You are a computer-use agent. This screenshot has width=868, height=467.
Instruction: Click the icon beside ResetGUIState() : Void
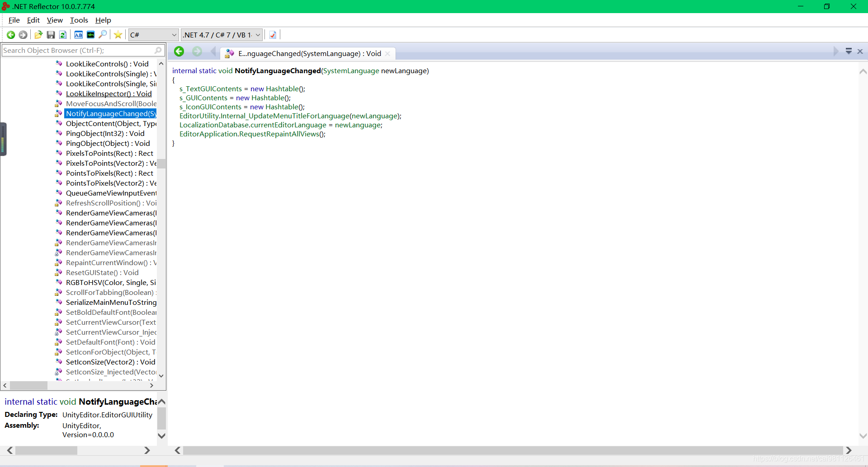(x=59, y=272)
